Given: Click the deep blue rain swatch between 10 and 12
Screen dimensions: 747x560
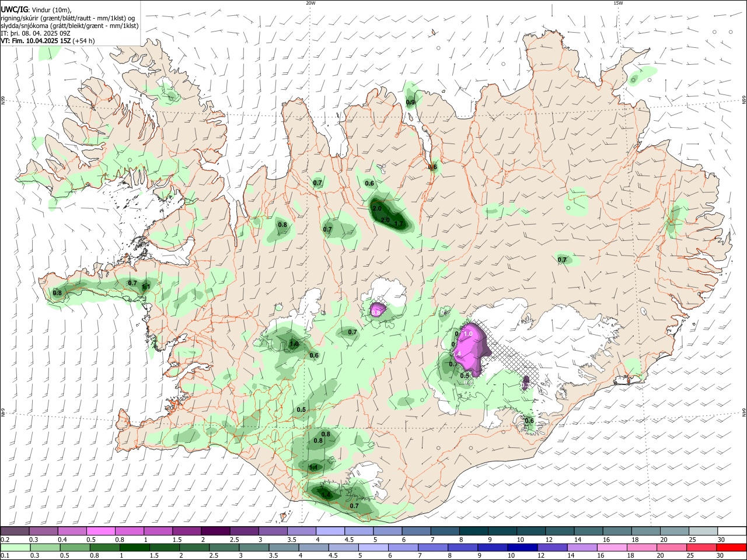Looking at the screenshot, I should [523, 547].
